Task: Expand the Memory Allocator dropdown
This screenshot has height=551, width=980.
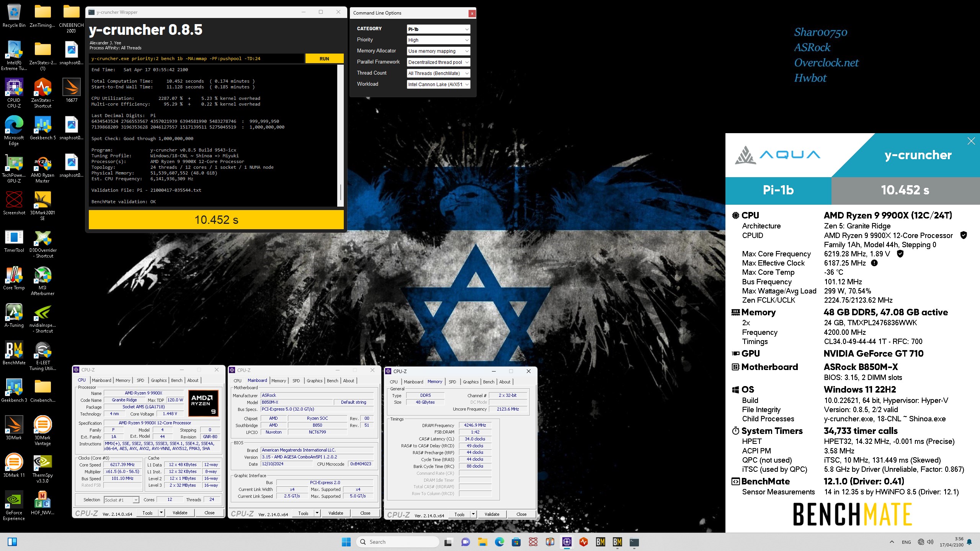Action: coord(438,51)
